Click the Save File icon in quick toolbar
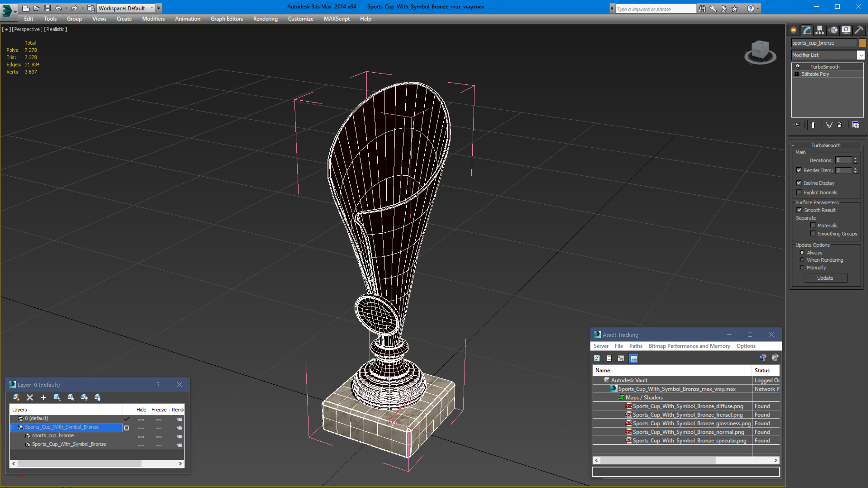 (x=47, y=8)
